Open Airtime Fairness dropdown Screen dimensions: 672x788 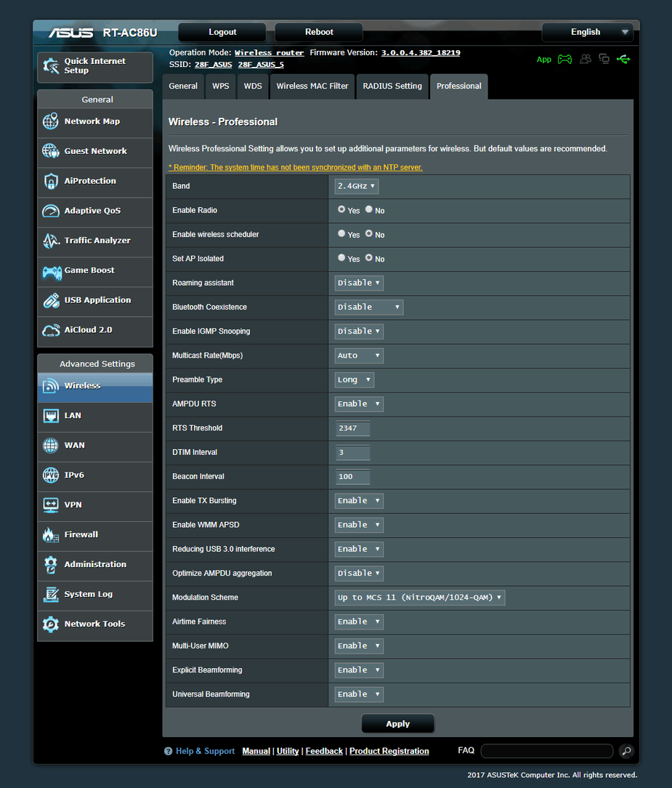point(359,622)
